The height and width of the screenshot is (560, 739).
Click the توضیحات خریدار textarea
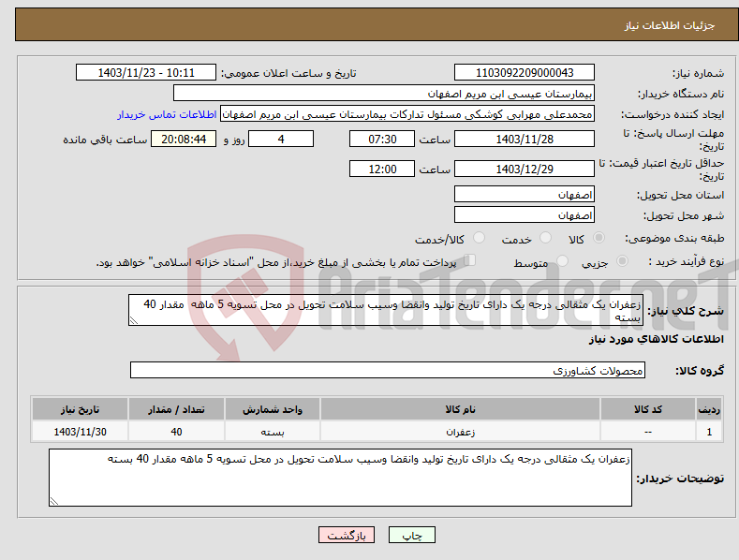click(x=340, y=478)
